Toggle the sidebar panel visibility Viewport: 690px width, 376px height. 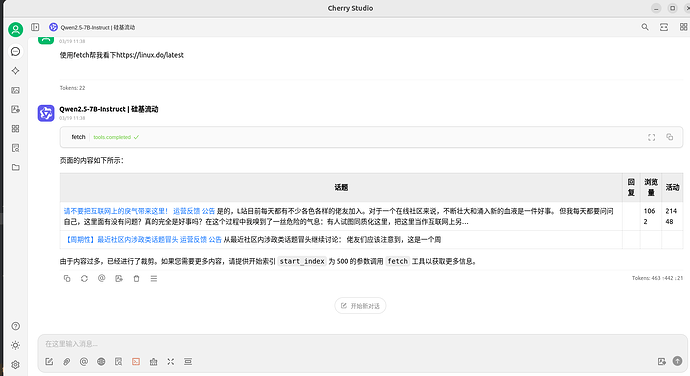pyautogui.click(x=35, y=27)
